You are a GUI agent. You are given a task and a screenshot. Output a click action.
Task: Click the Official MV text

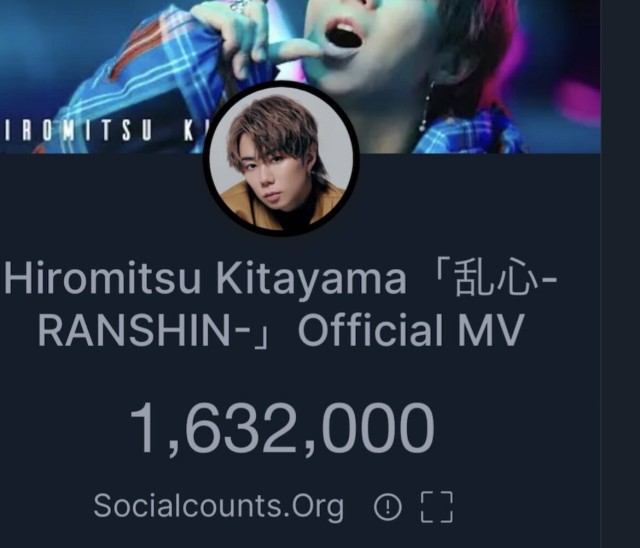[411, 330]
